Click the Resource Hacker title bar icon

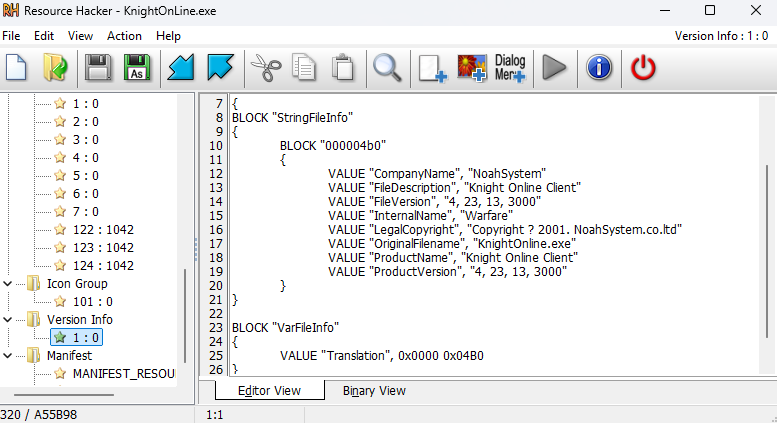[10, 10]
